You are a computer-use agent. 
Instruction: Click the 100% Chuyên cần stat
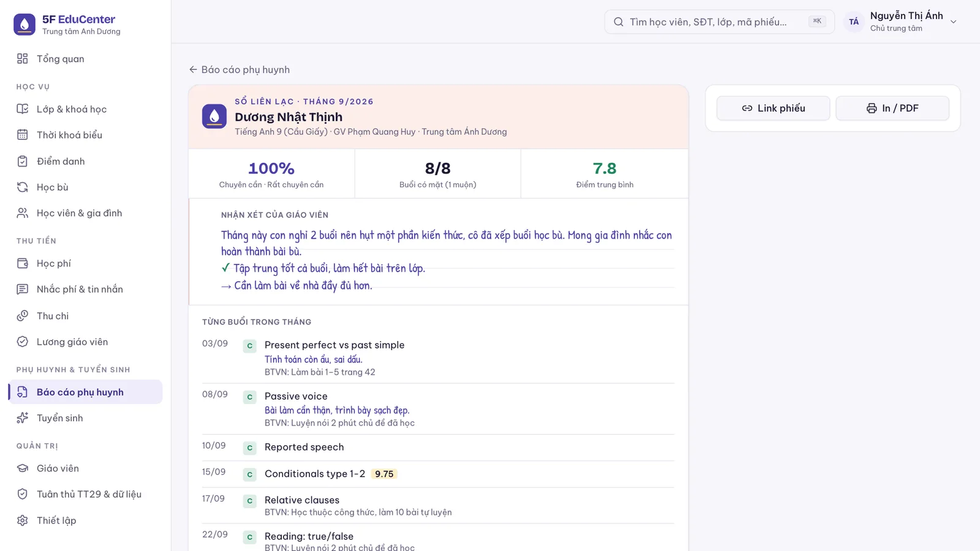[271, 174]
